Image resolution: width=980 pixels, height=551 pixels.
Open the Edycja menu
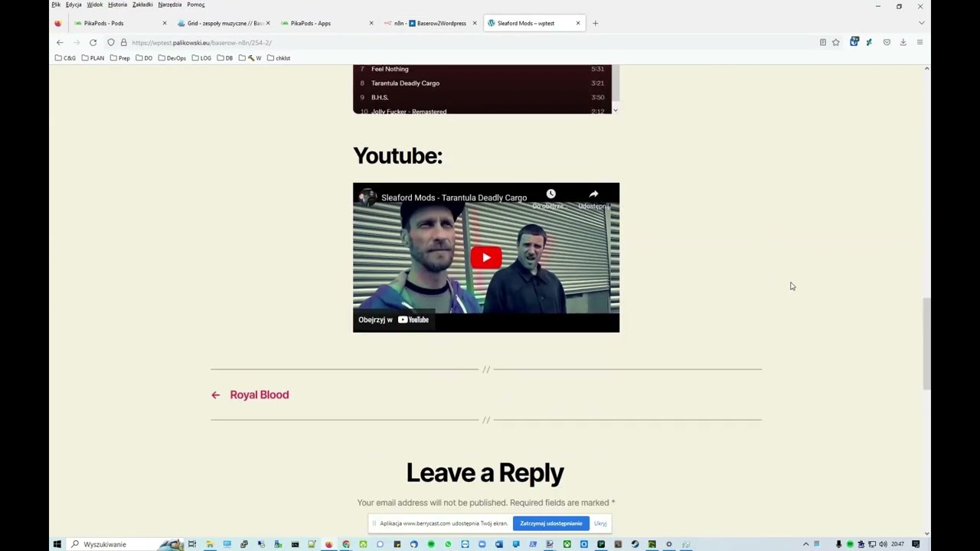click(x=73, y=5)
